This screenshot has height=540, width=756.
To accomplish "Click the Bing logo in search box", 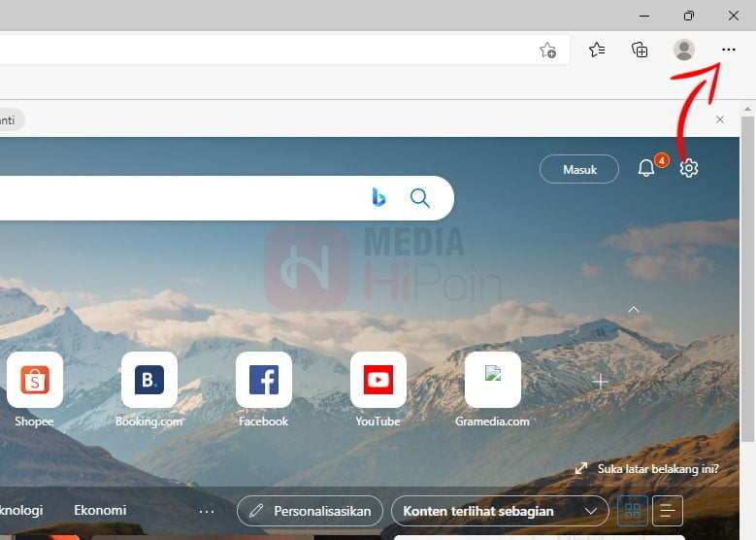I will pyautogui.click(x=378, y=197).
